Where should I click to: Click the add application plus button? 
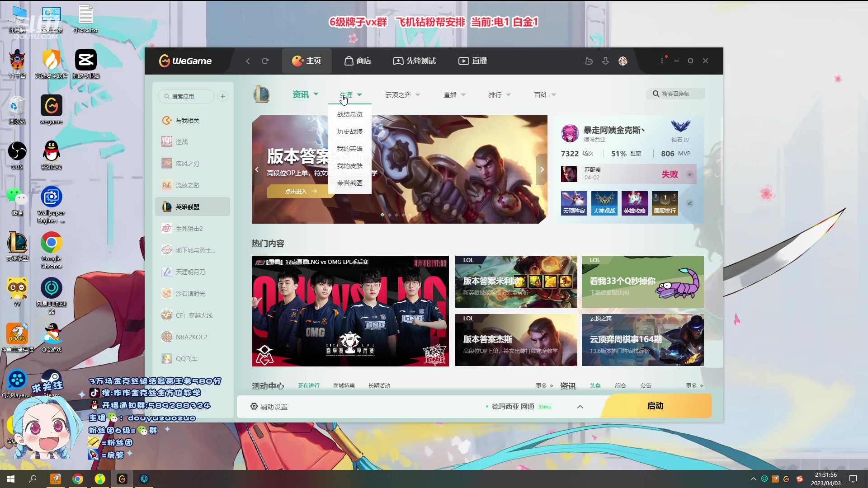click(222, 96)
